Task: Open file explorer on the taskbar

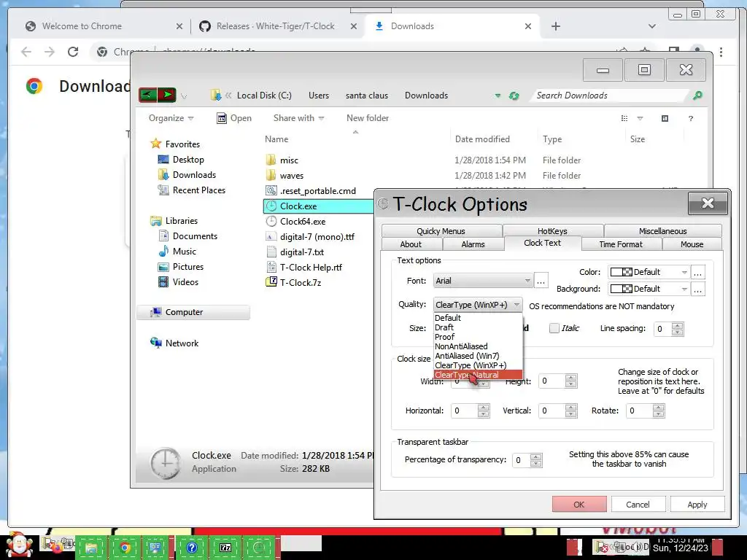Action: [x=91, y=548]
